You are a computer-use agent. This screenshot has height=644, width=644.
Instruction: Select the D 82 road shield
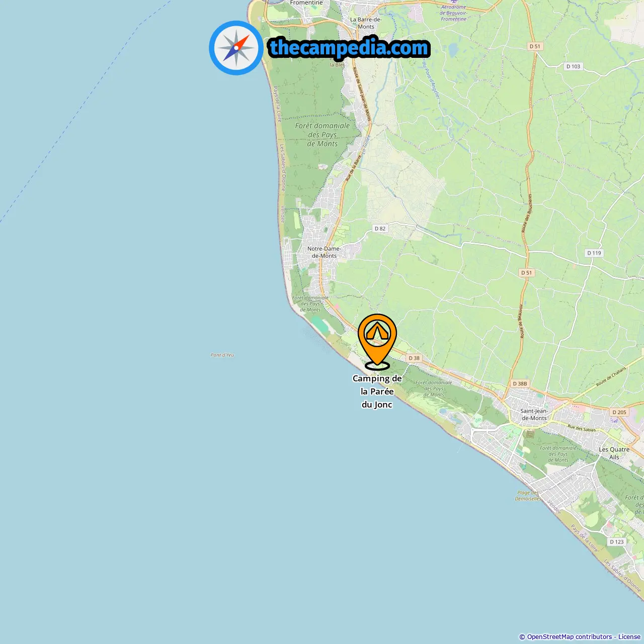click(380, 228)
